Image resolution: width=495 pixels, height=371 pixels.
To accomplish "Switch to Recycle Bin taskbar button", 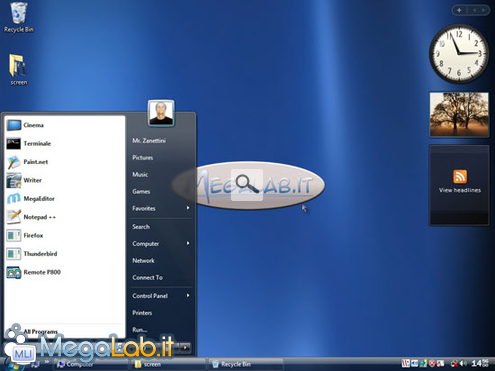I will (x=246, y=364).
